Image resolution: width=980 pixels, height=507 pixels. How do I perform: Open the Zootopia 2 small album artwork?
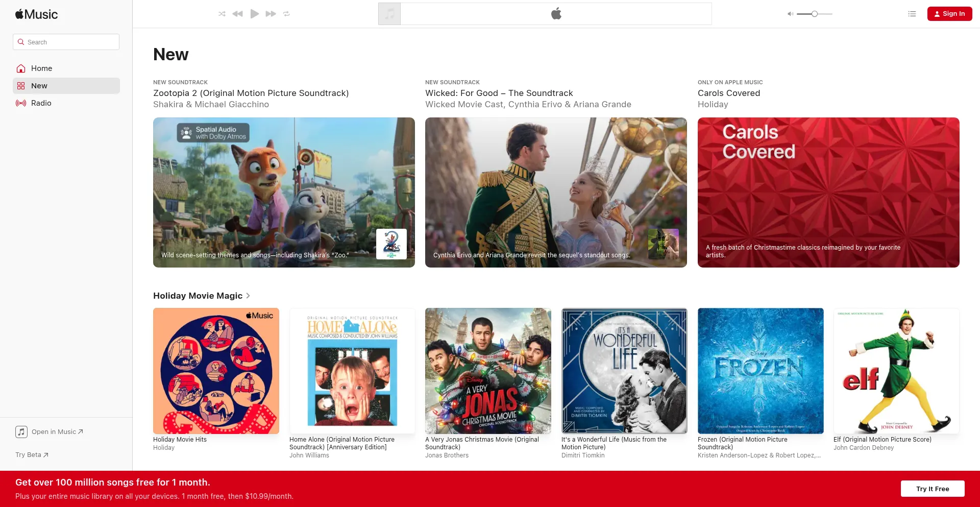pos(391,244)
